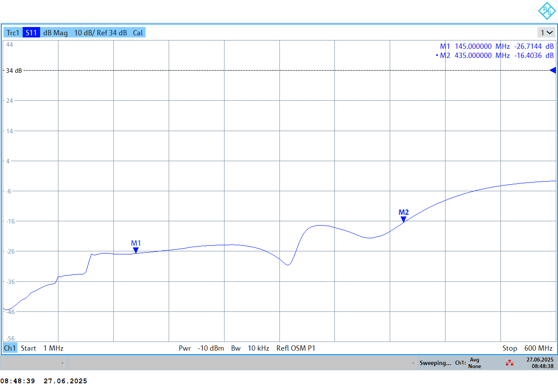This screenshot has height=392, width=558.
Task: Click the blue reference level arrow
Action: click(552, 71)
